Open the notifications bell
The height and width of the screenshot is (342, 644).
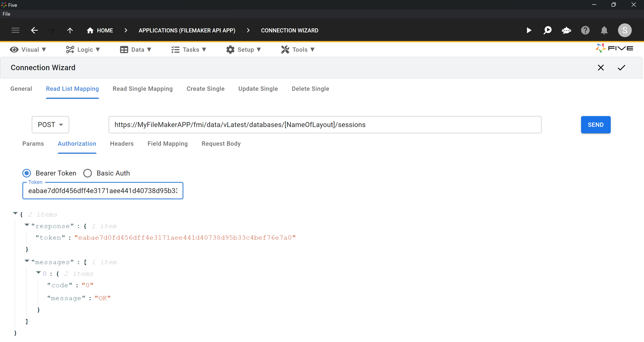click(604, 30)
